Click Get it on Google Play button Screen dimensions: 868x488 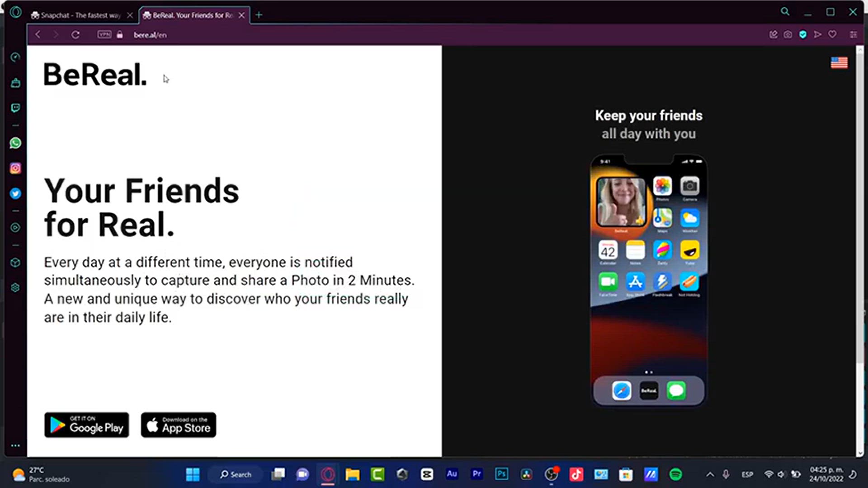point(87,425)
